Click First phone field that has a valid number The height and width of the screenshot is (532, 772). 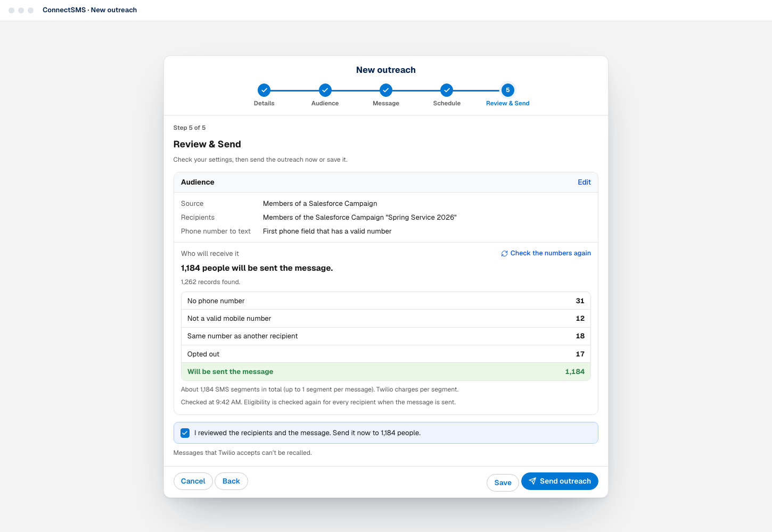point(327,231)
